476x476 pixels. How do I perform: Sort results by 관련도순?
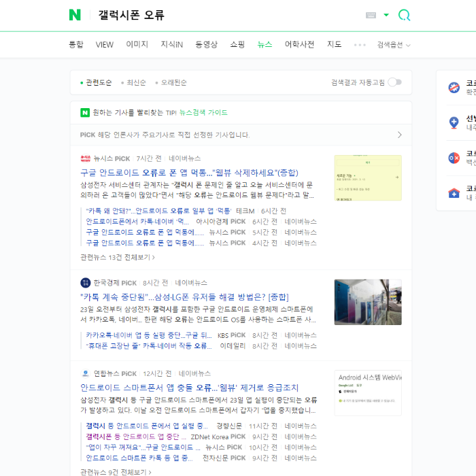96,82
